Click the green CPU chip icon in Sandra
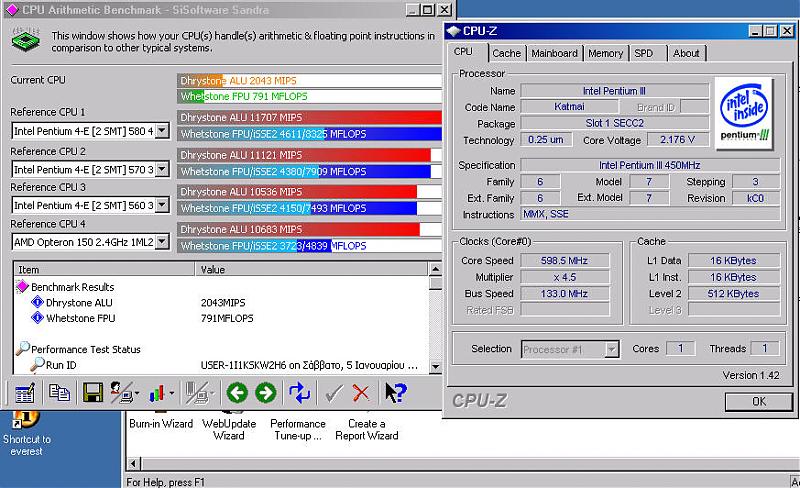The width and height of the screenshot is (800, 488). [x=26, y=41]
